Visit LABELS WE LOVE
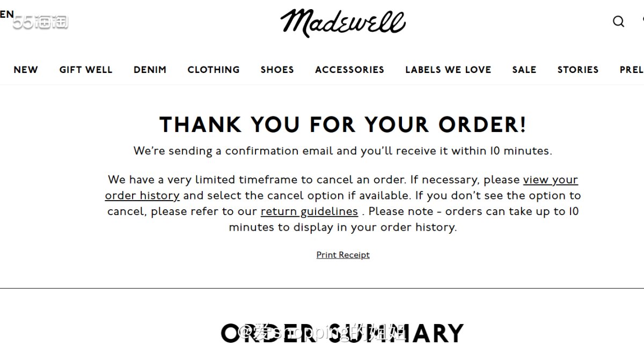This screenshot has height=361, width=644. point(448,70)
